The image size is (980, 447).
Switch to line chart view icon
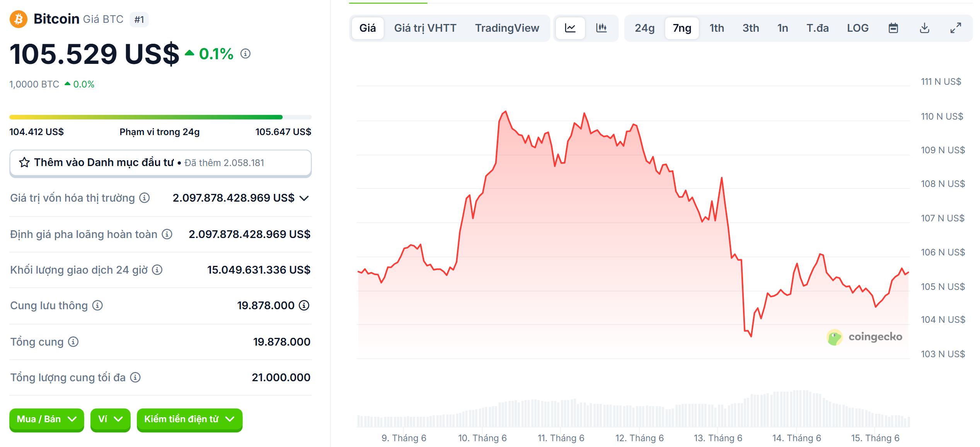[570, 28]
